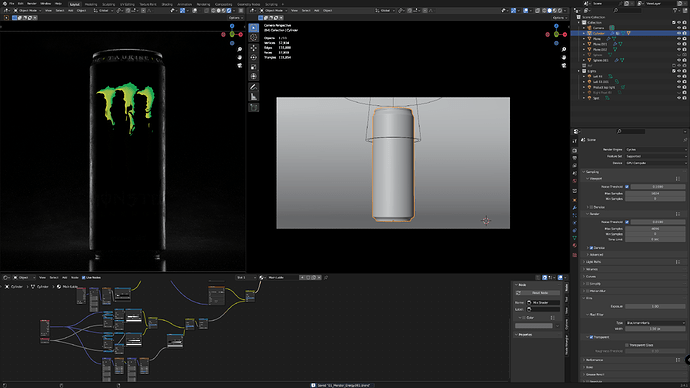The image size is (690, 388).
Task: Open the Scene properties tab icon
Action: (575, 173)
